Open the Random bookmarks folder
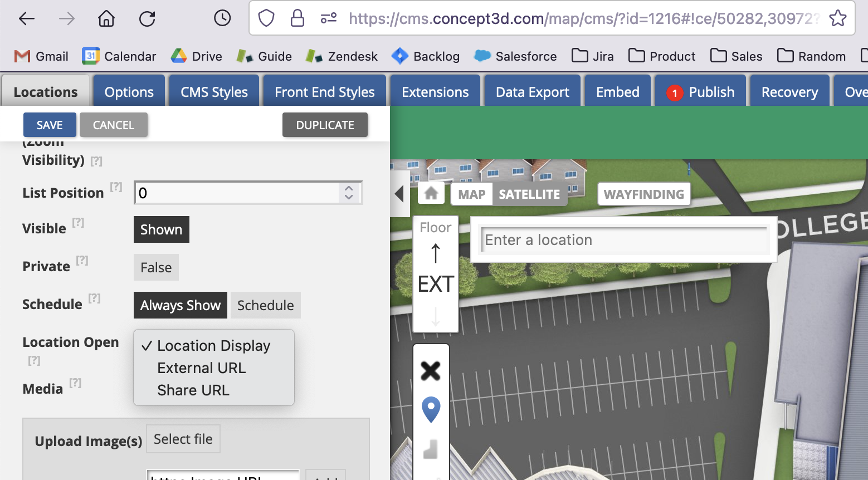The width and height of the screenshot is (868, 480). tap(812, 56)
